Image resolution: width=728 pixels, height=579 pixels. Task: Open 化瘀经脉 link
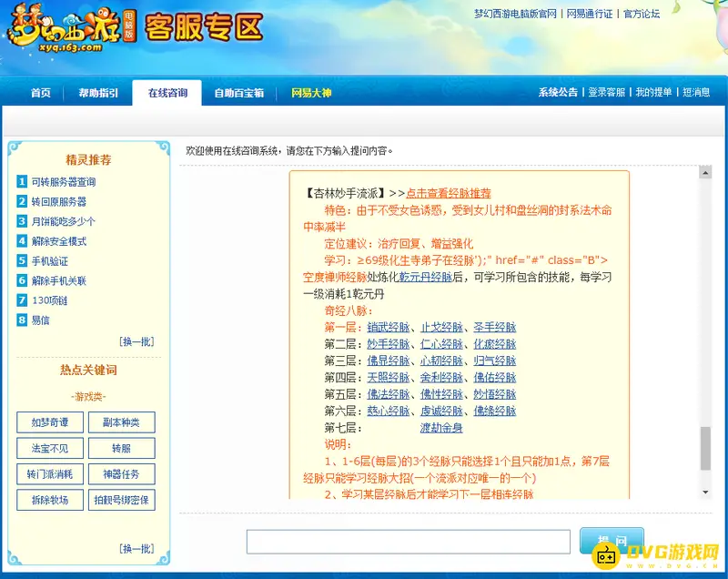point(495,344)
